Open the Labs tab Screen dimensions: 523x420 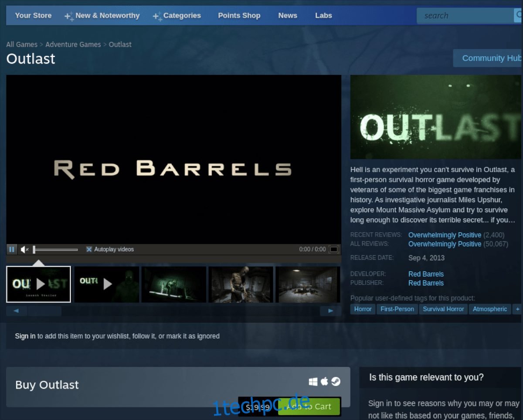tap(323, 15)
